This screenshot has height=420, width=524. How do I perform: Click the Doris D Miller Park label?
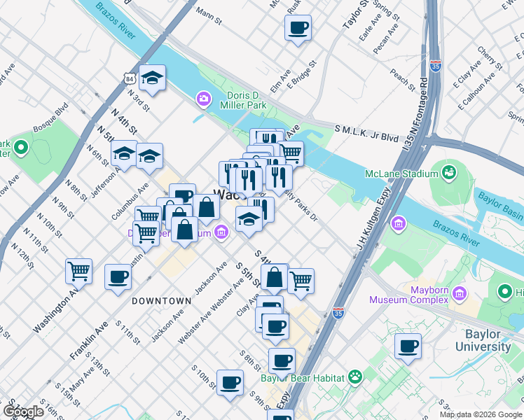pos(243,100)
